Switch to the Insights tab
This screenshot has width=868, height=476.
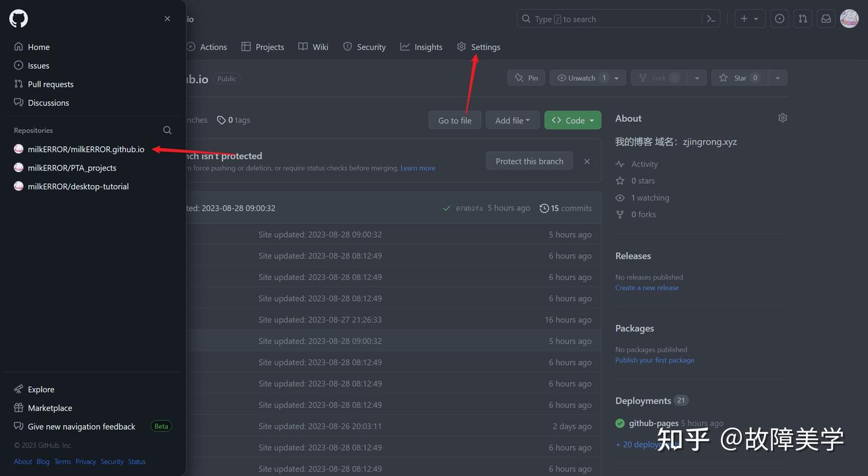pos(421,46)
